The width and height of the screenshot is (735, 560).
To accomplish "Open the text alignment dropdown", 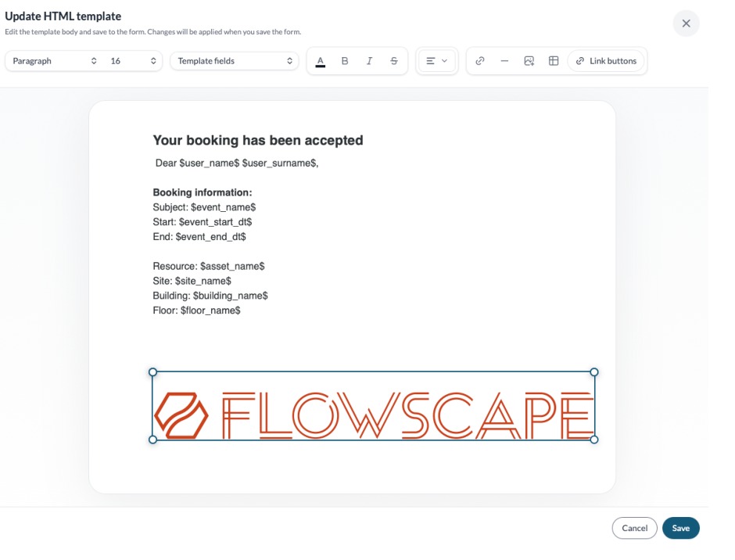I will tap(436, 61).
